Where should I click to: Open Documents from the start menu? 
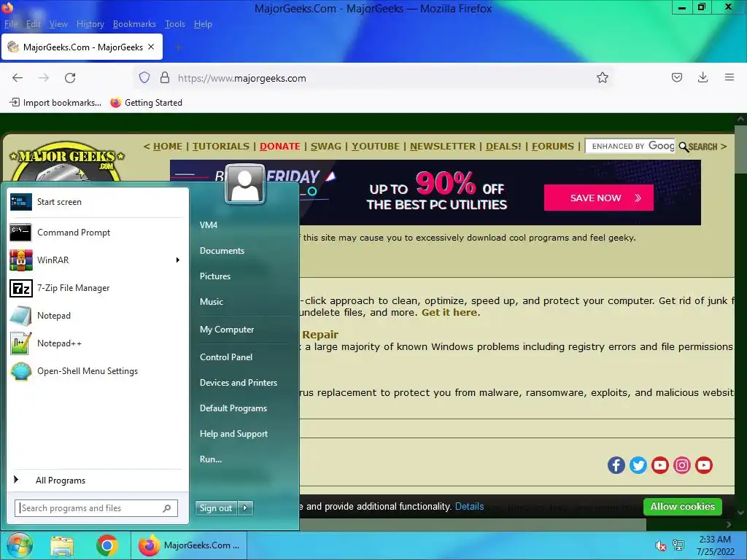point(222,251)
